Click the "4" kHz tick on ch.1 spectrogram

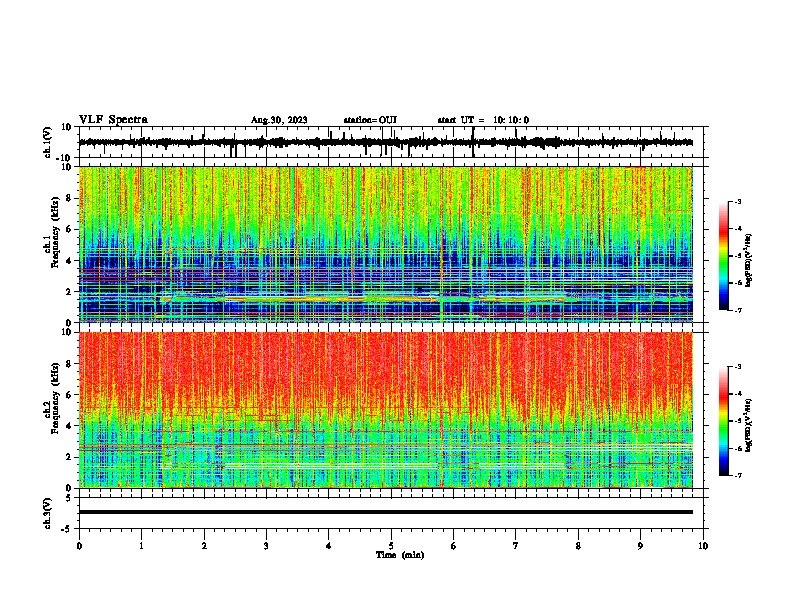[x=69, y=261]
